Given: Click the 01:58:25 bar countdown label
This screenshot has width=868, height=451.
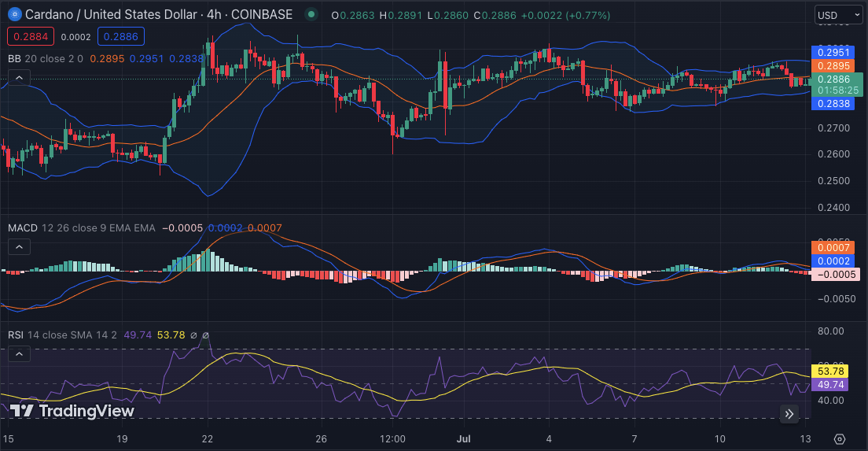Looking at the screenshot, I should (x=838, y=91).
